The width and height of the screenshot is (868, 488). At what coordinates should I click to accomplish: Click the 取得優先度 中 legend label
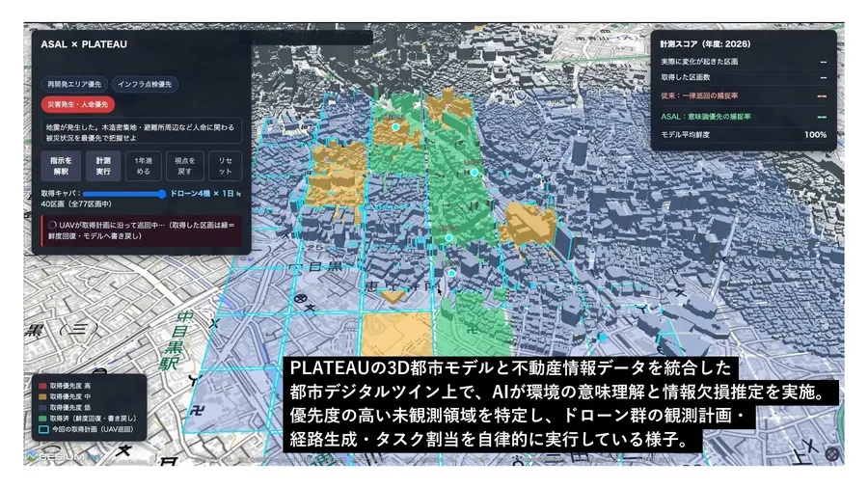coord(70,396)
